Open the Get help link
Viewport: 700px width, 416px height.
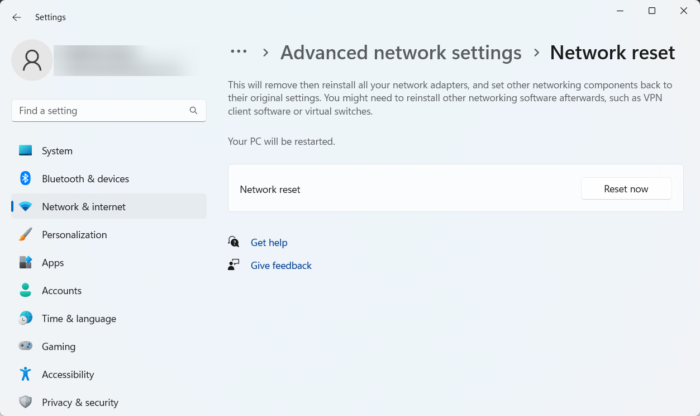coord(269,242)
